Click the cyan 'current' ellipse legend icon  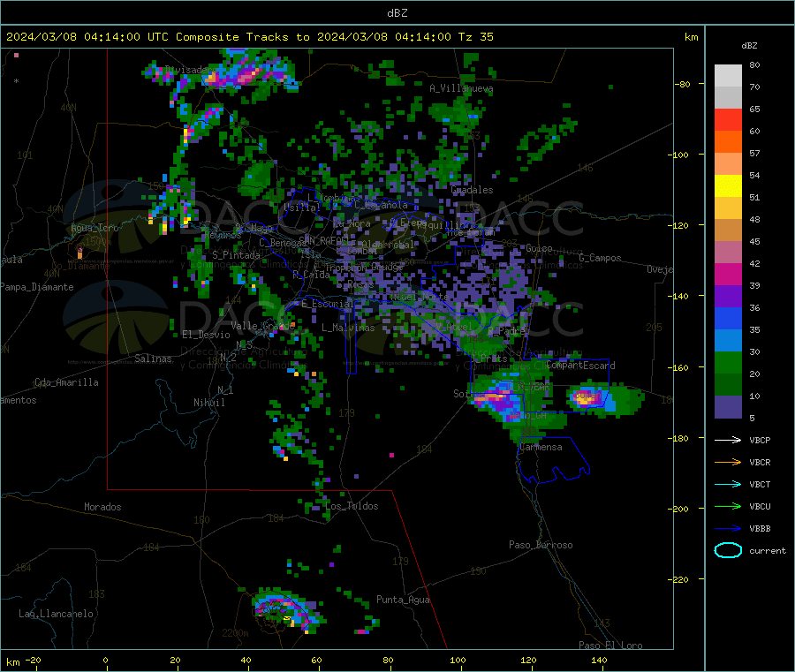(728, 550)
